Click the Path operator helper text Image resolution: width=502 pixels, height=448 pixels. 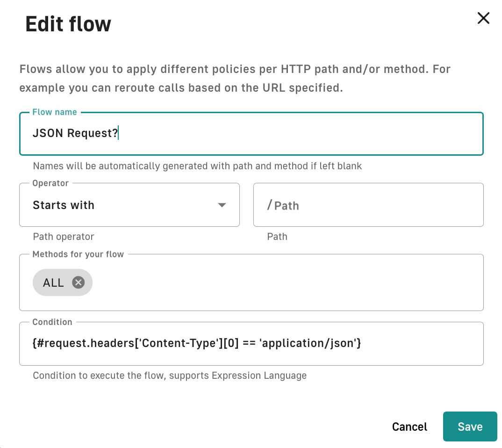(x=63, y=237)
